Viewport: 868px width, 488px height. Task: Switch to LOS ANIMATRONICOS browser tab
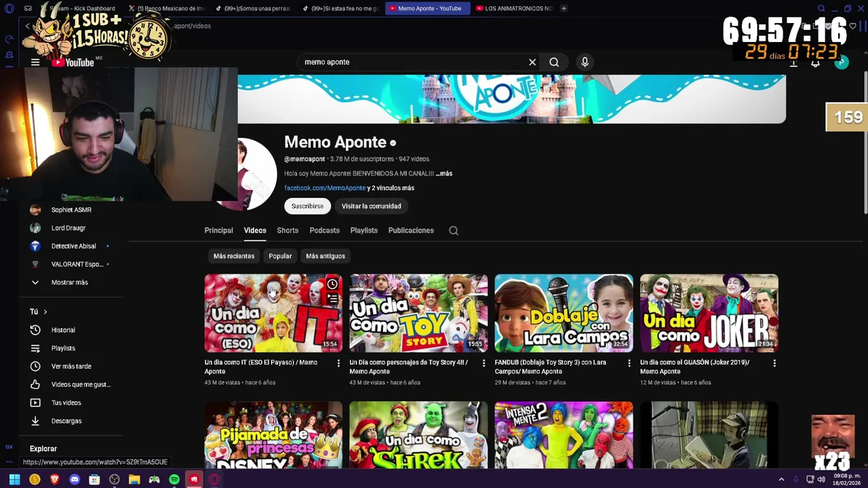514,8
